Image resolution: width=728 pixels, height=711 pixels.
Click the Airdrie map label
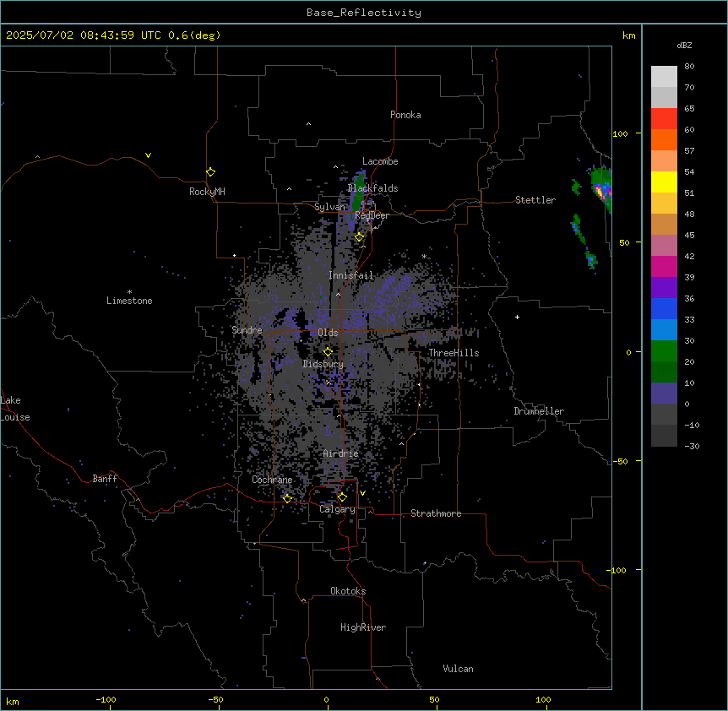[340, 453]
